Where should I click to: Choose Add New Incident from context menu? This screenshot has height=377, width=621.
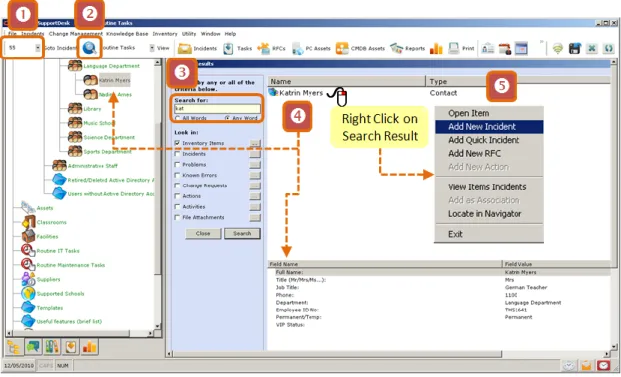(x=489, y=127)
